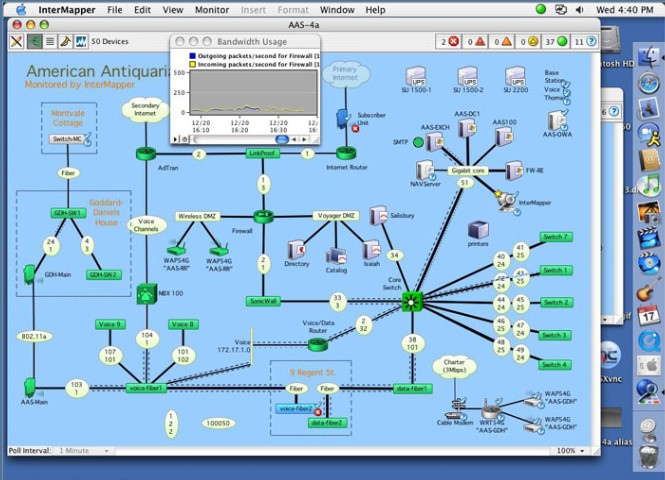Switch to map view toolbar button
The width and height of the screenshot is (665, 480).
[x=34, y=42]
